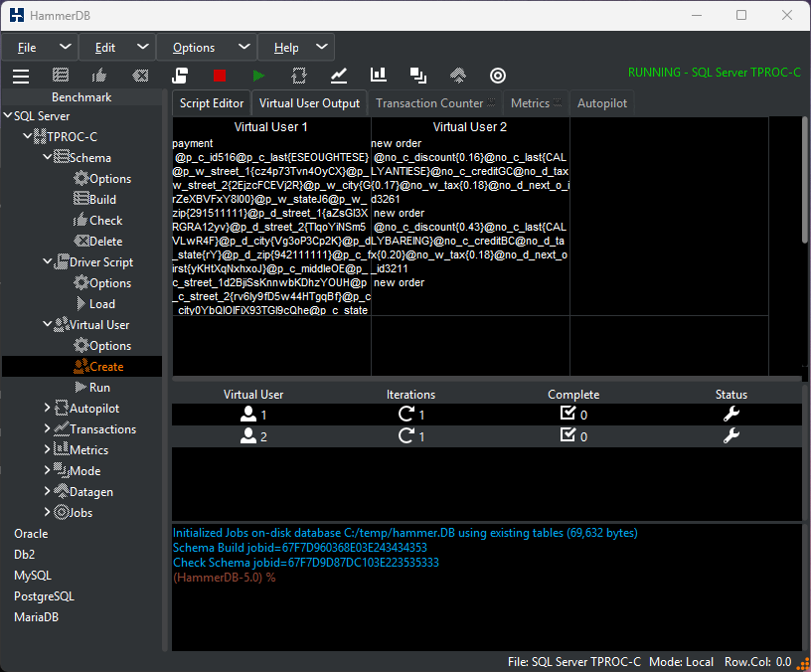Screen dimensions: 811x672
Task: Switch to the Autopilot tab
Action: (x=602, y=103)
